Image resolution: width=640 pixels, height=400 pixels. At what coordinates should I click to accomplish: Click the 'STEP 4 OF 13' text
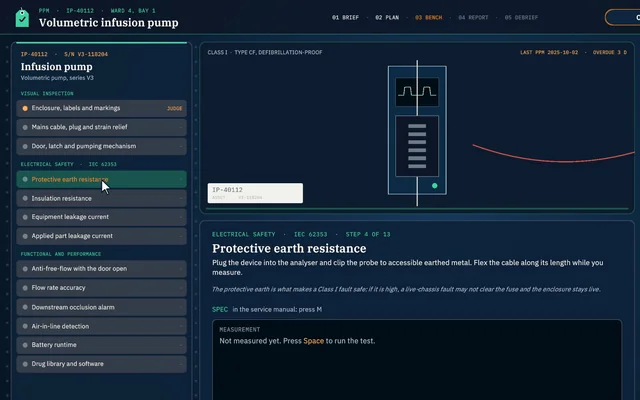coord(368,234)
